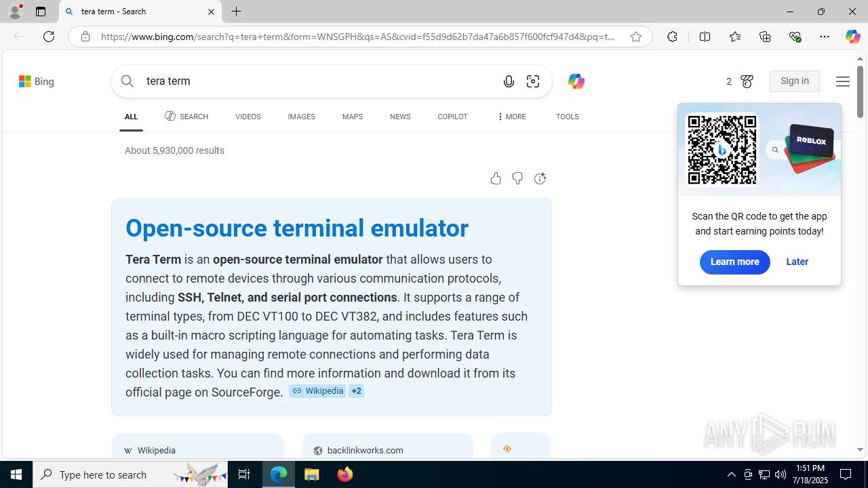Open Task View on taskbar
868x488 pixels.
[x=244, y=474]
